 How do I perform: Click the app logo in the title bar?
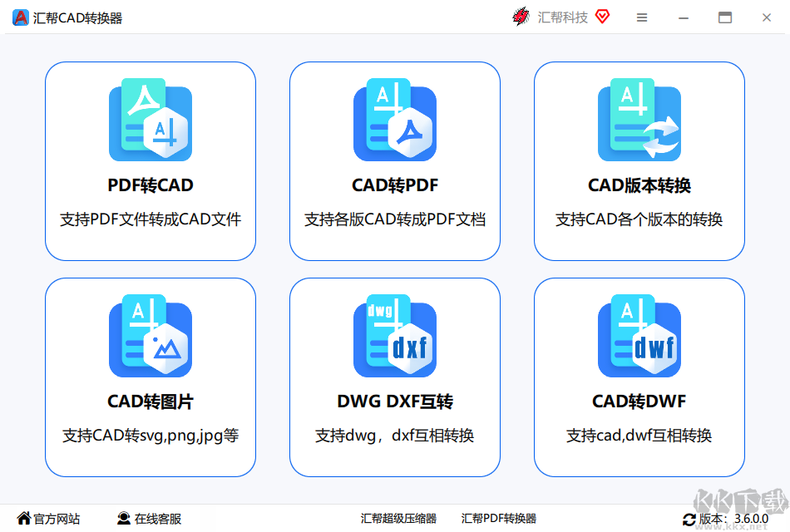coord(21,17)
